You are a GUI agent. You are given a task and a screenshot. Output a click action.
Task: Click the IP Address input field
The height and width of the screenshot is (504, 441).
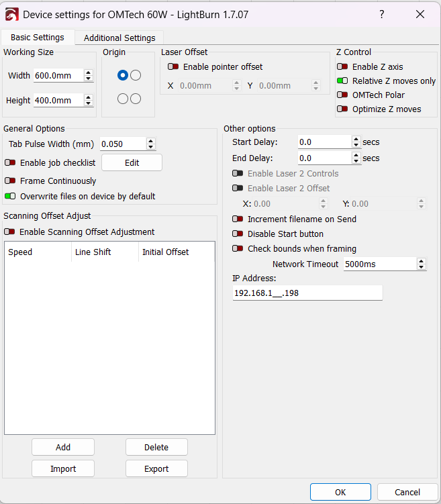pos(307,293)
